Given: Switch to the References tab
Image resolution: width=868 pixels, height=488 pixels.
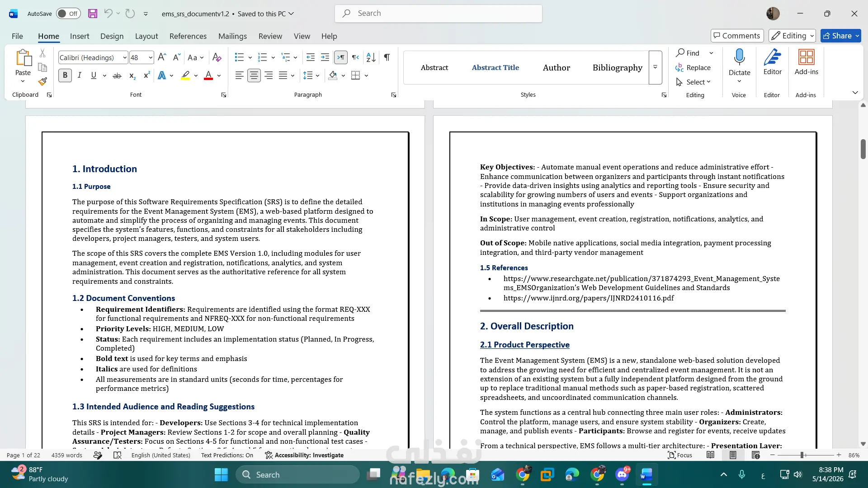Looking at the screenshot, I should point(188,36).
